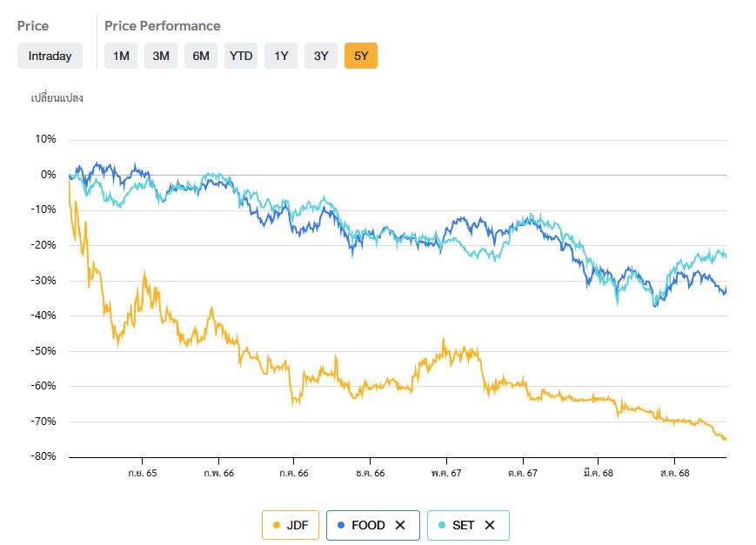This screenshot has width=756, height=545.
Task: Remove FOOD from the comparison chart
Action: 400,525
